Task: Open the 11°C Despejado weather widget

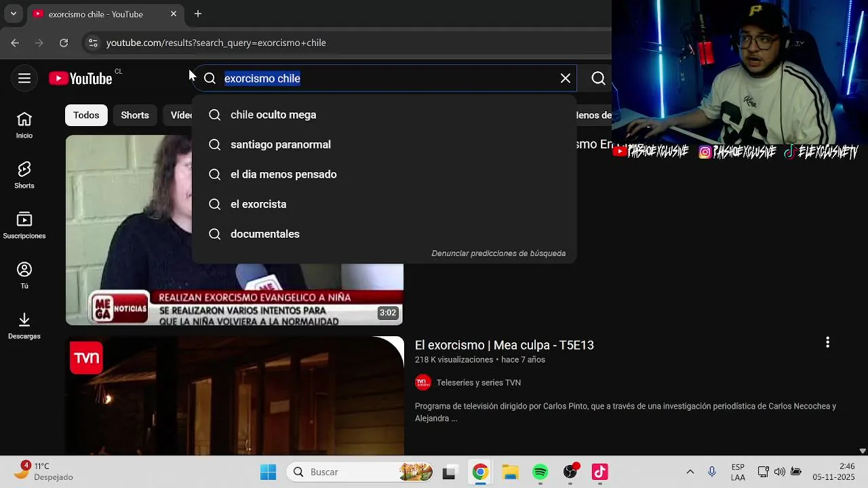Action: (43, 472)
